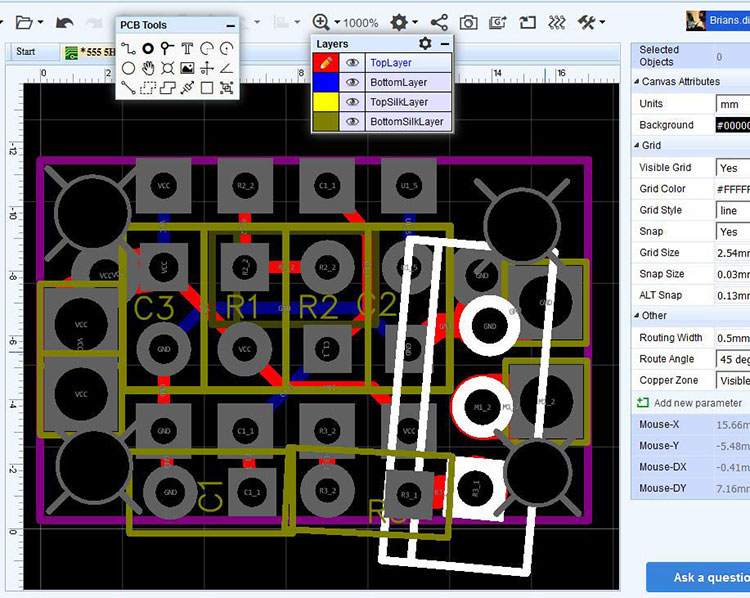This screenshot has width=750, height=598.
Task: Hide the TopLayer using its eye icon
Action: (x=352, y=63)
